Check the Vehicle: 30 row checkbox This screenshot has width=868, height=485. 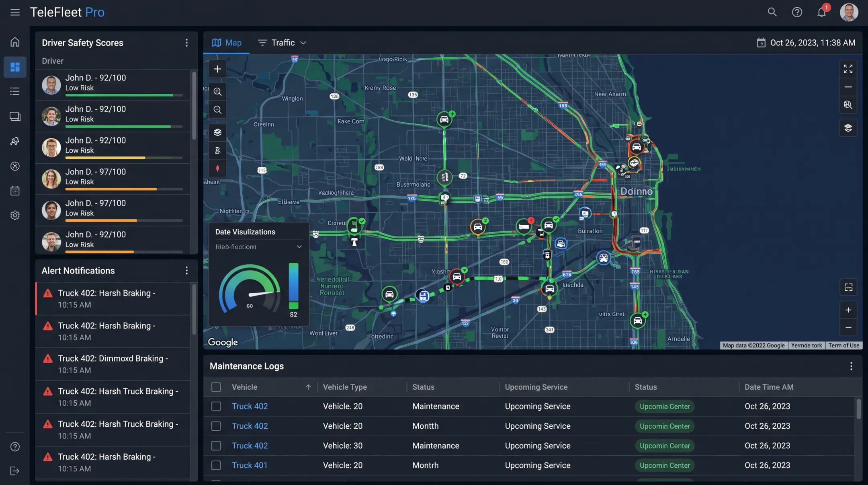point(216,446)
